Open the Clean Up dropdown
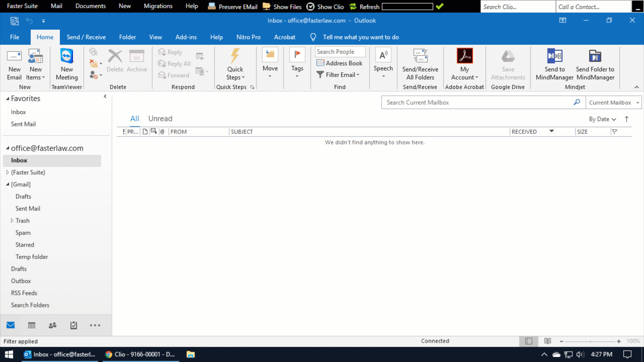 (96, 63)
